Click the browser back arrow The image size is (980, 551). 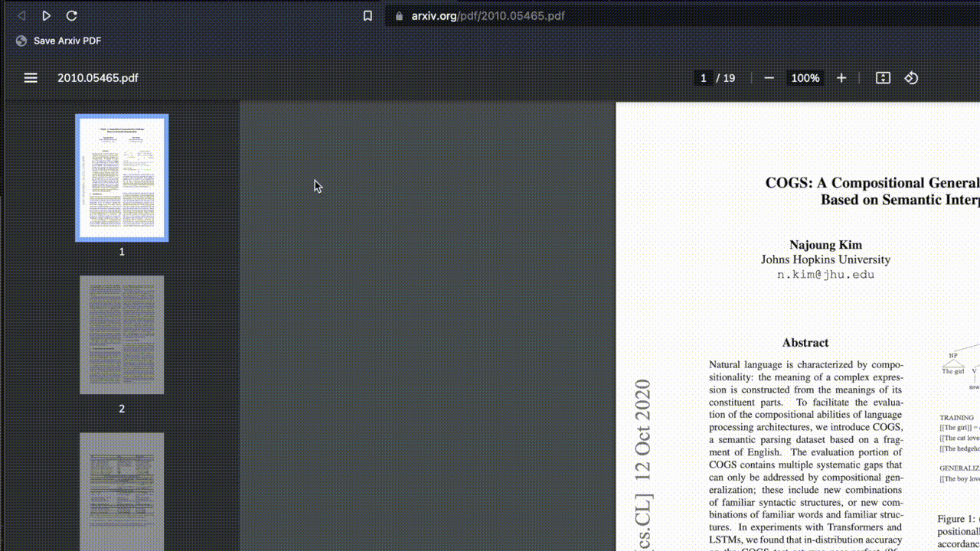pos(21,15)
